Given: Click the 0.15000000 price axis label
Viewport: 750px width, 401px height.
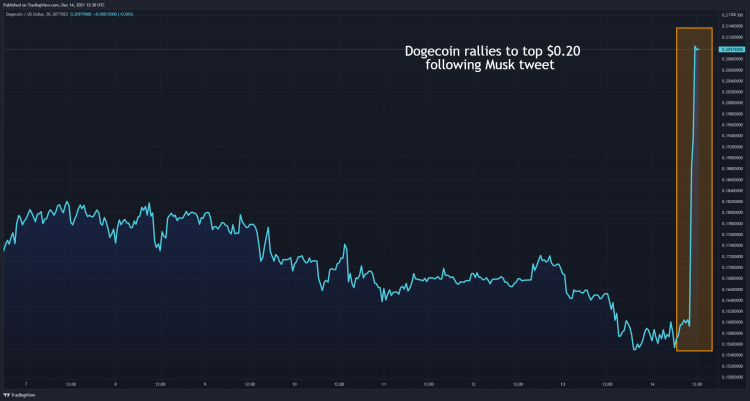Looking at the screenshot, I should (x=732, y=377).
